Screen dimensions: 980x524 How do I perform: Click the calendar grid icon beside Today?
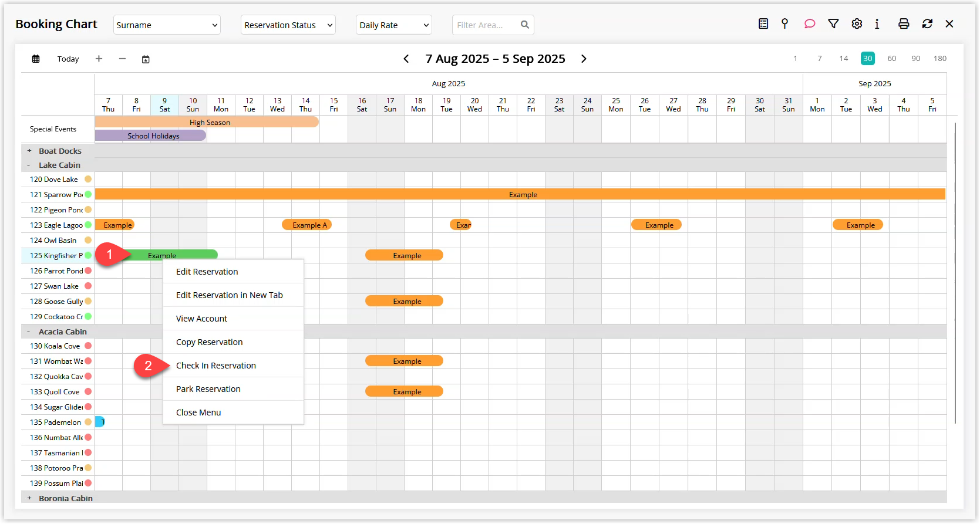point(36,59)
